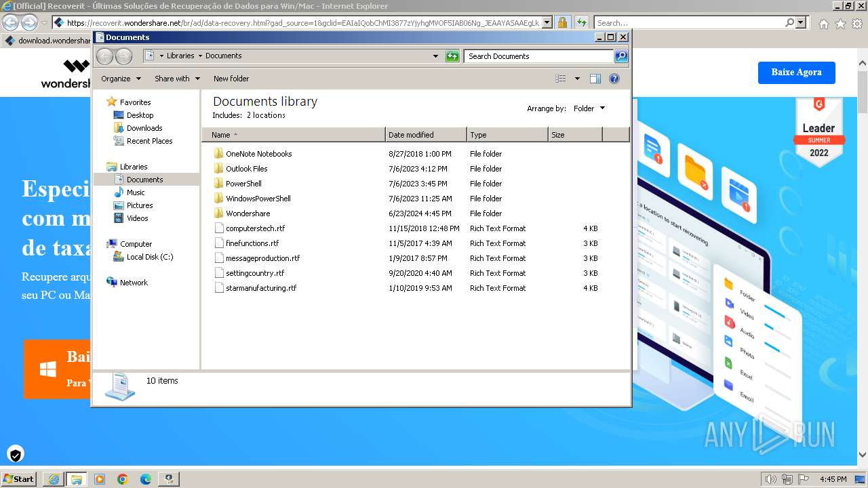Sort by Size column header

[575, 135]
